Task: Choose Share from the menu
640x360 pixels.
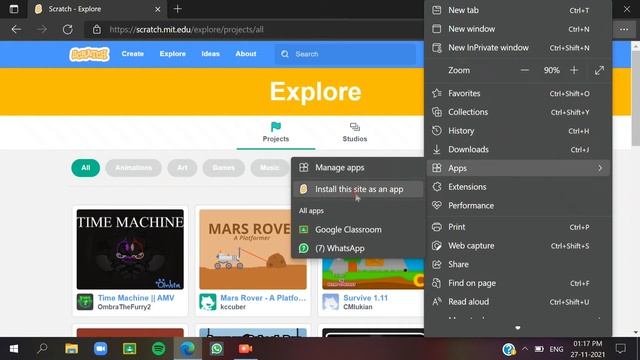Action: point(518,264)
